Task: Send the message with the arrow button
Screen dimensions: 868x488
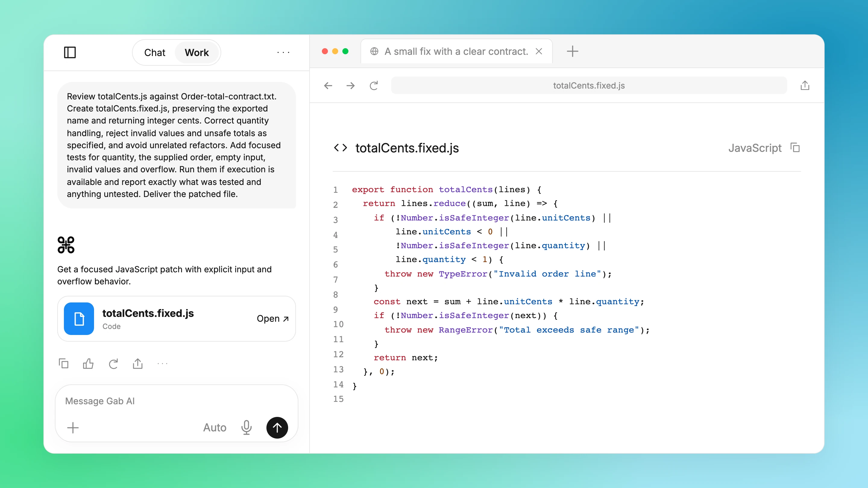Action: click(277, 428)
